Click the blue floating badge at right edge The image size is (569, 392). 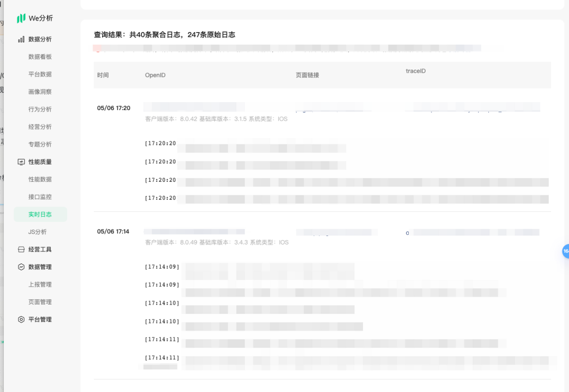[x=565, y=251]
